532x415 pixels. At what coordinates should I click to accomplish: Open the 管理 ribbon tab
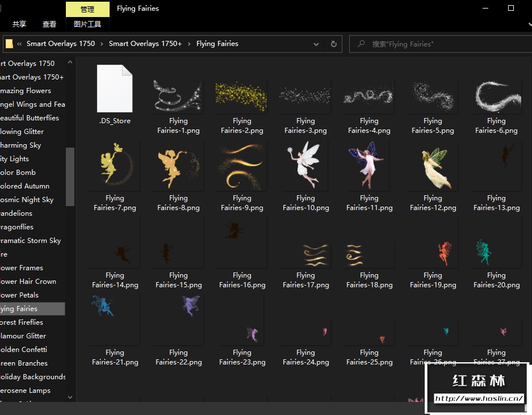click(87, 9)
